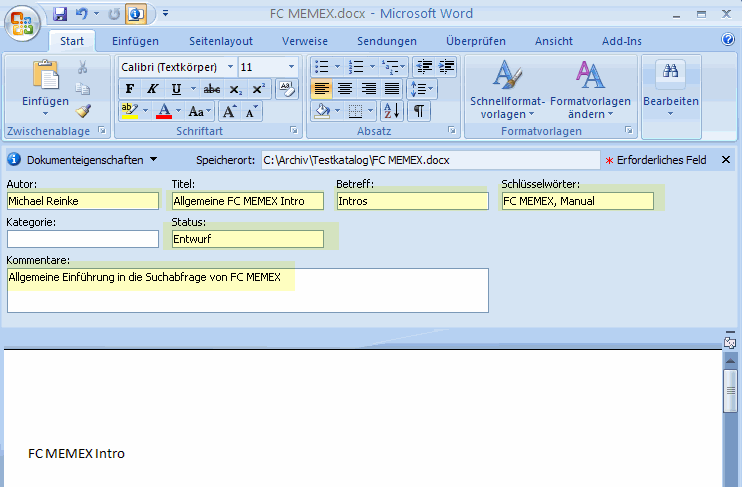
Task: Open the Bearbeiten menu
Action: click(671, 89)
